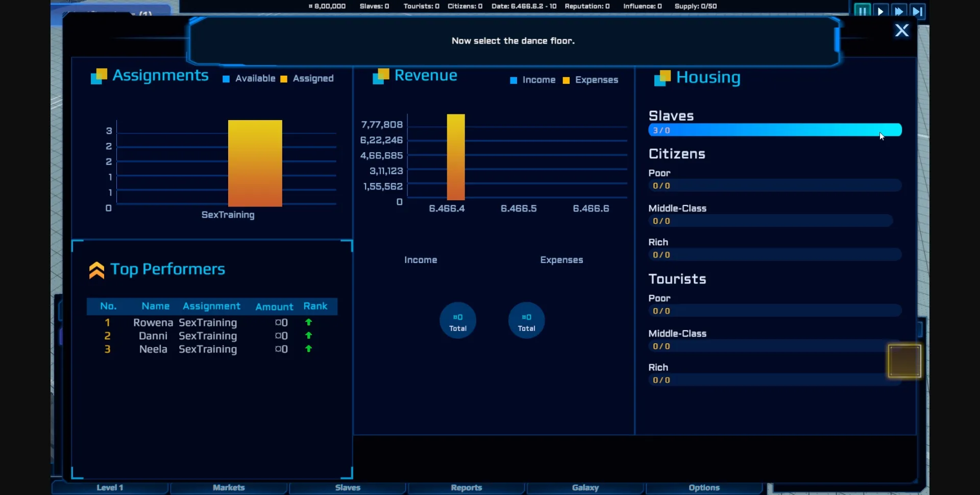Viewport: 980px width, 495px height.
Task: Click the Slaves housing progress bar
Action: (x=774, y=130)
